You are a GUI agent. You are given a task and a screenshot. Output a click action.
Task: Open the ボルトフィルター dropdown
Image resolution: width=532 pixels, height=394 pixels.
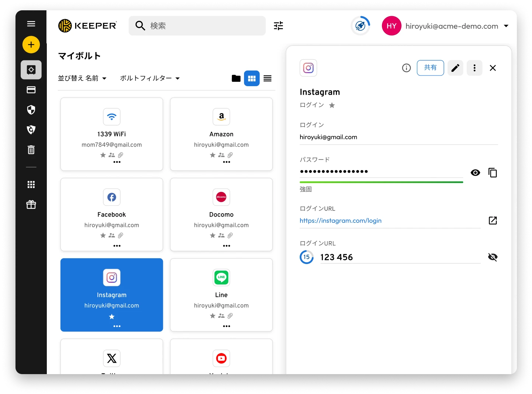(150, 78)
